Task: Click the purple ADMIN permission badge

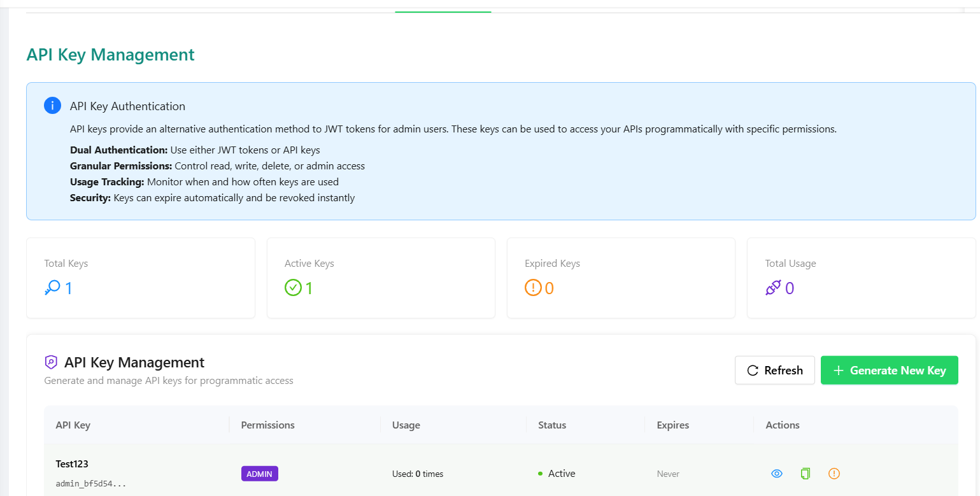Action: pos(259,473)
